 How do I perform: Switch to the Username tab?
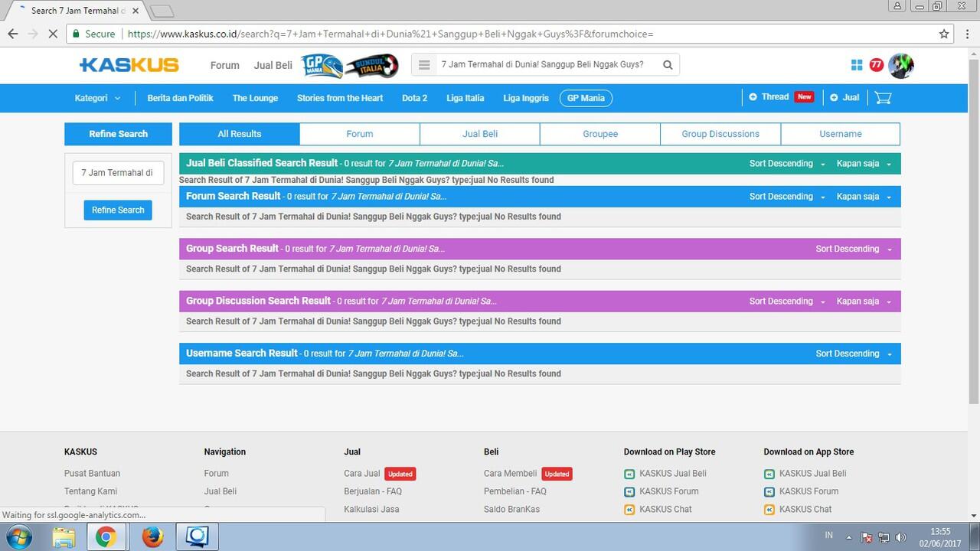[841, 134]
